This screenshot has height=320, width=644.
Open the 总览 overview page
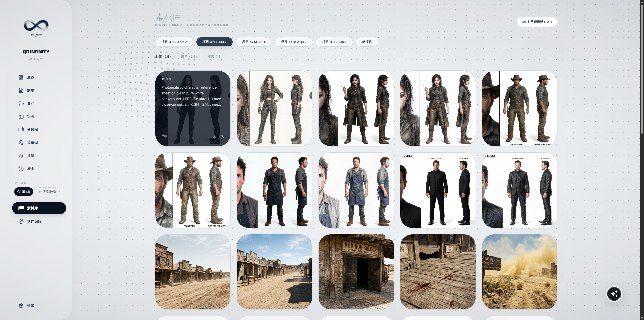coord(30,77)
